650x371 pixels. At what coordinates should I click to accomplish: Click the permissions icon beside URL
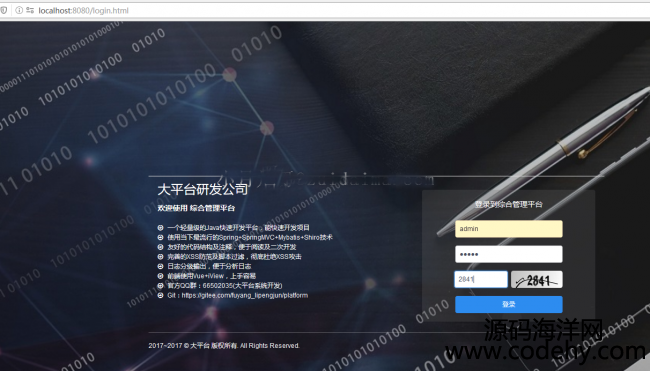pyautogui.click(x=30, y=10)
